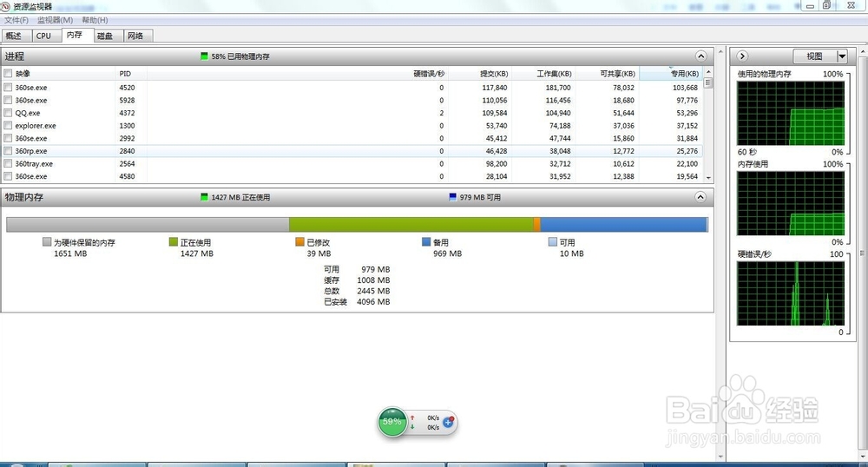Collapse the 物理内存 section chevron

[701, 197]
